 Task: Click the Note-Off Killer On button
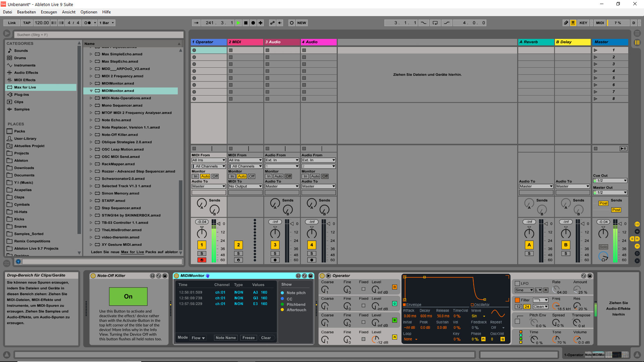tap(128, 296)
